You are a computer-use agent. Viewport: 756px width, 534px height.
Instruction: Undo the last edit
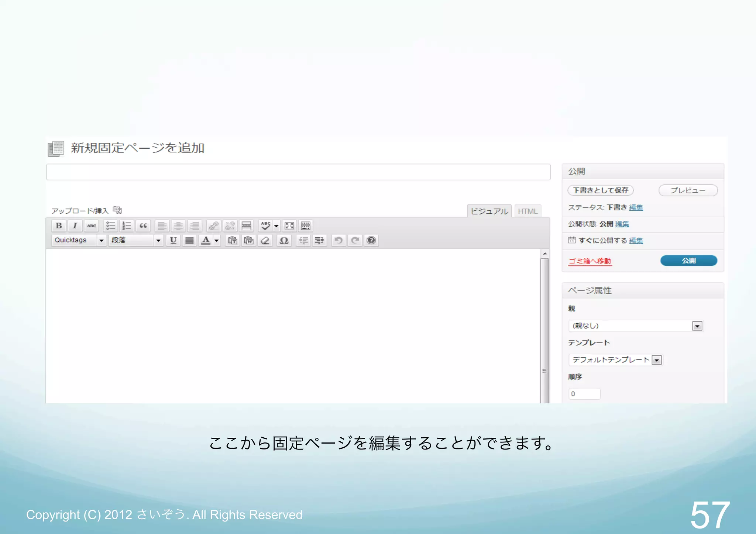[x=339, y=240]
